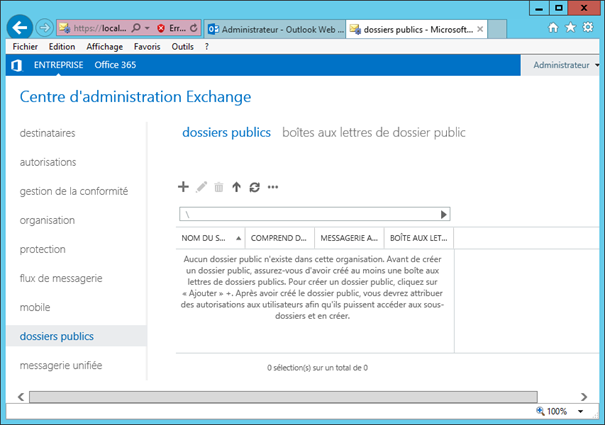Click the horizontal scrollbar right arrow
Image resolution: width=605 pixels, height=425 pixels.
click(x=584, y=397)
